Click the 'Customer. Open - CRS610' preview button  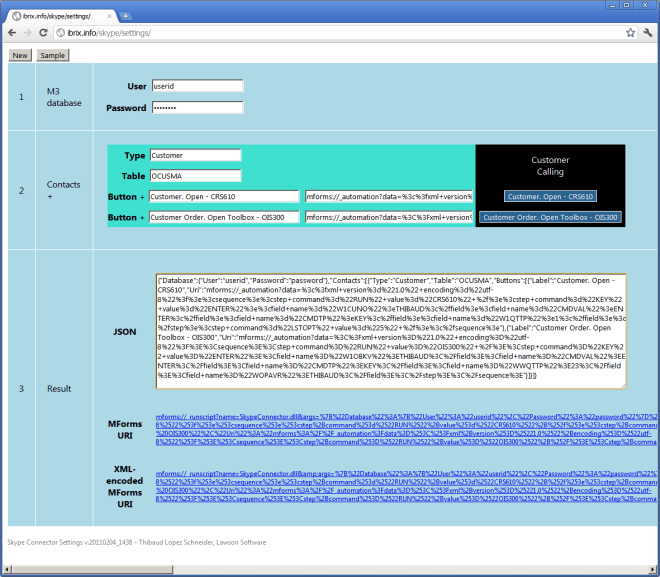(x=549, y=197)
